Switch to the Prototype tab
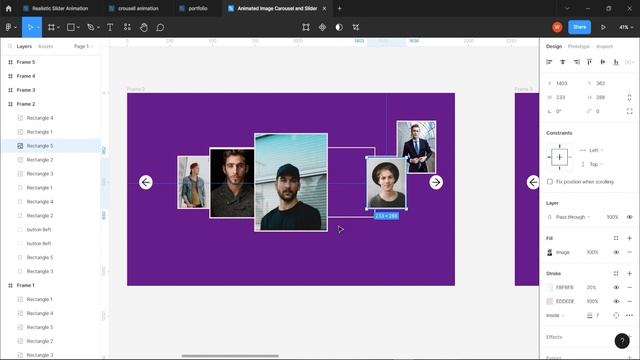The width and height of the screenshot is (640, 360). [578, 46]
